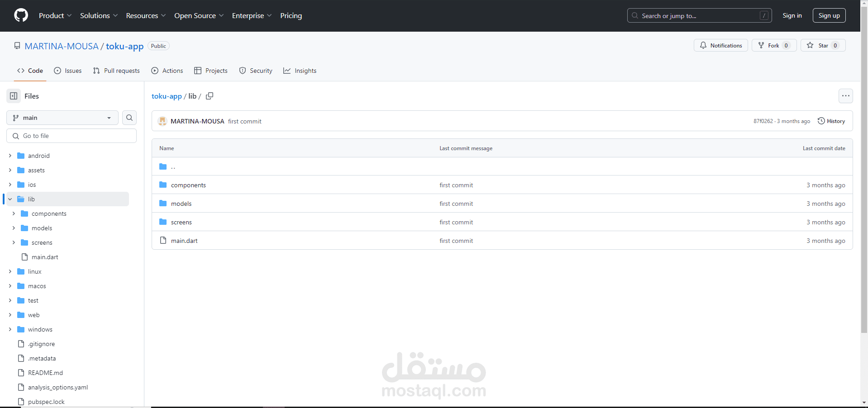Fork the repository using the Fork button
Image resolution: width=868 pixels, height=408 pixels.
(774, 45)
